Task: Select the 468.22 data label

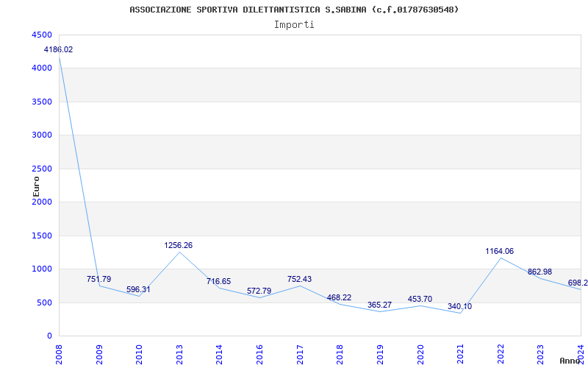Action: (x=339, y=298)
